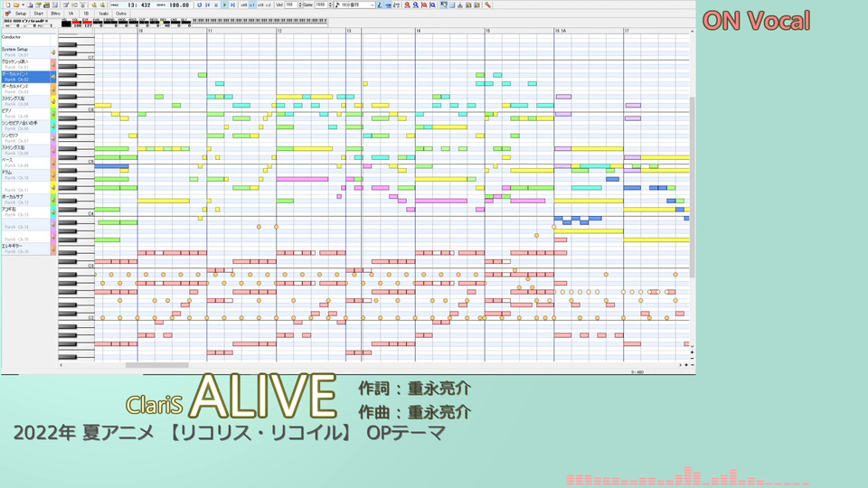Select the ボーカルメイン2 track
The width and height of the screenshot is (868, 488).
point(26,89)
